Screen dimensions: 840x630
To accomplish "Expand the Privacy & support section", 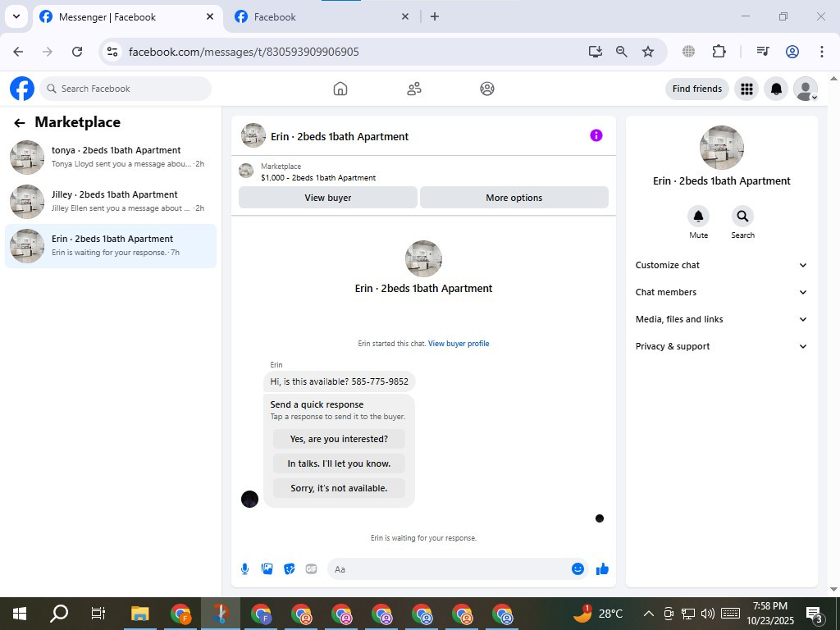I will (x=721, y=346).
